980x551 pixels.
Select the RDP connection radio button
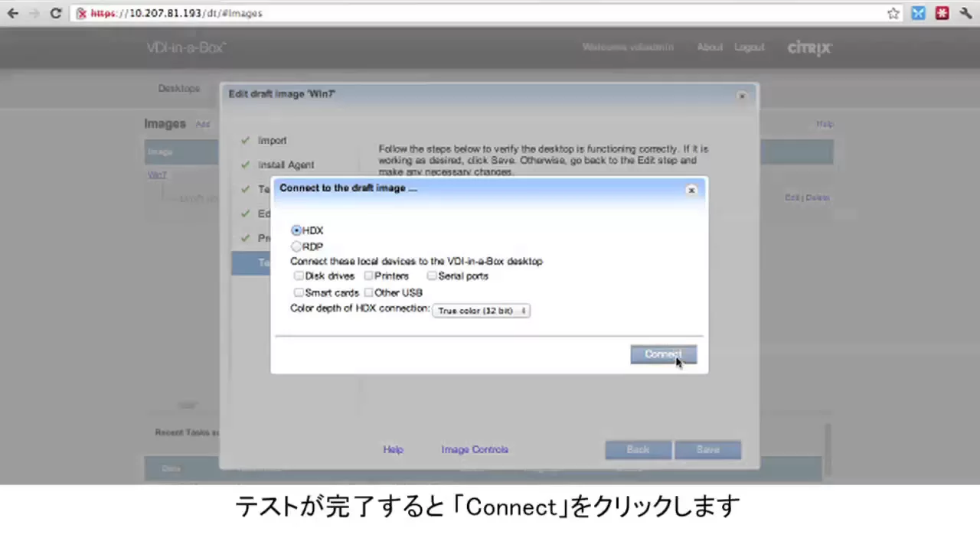coord(296,246)
